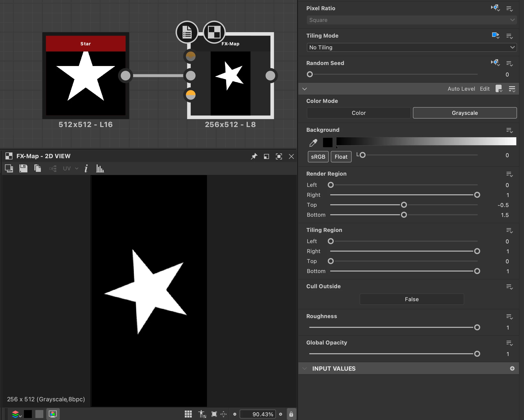Open the Render Region options menu
The height and width of the screenshot is (420, 524).
tap(509, 174)
